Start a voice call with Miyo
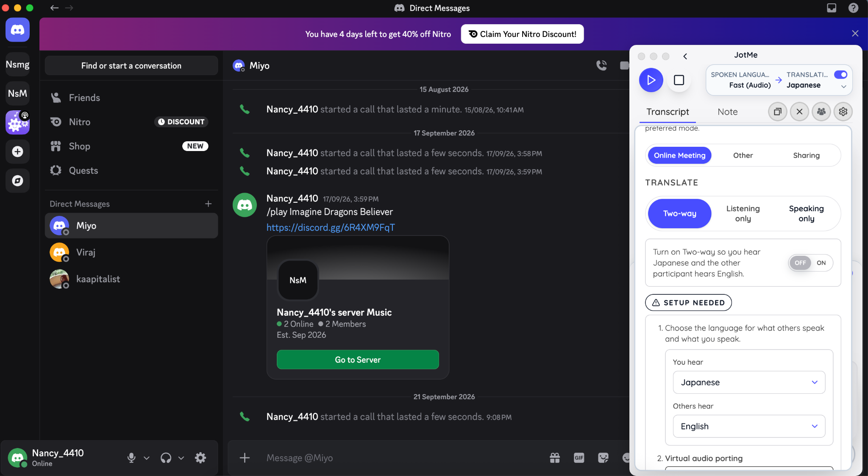The height and width of the screenshot is (476, 868). (601, 65)
